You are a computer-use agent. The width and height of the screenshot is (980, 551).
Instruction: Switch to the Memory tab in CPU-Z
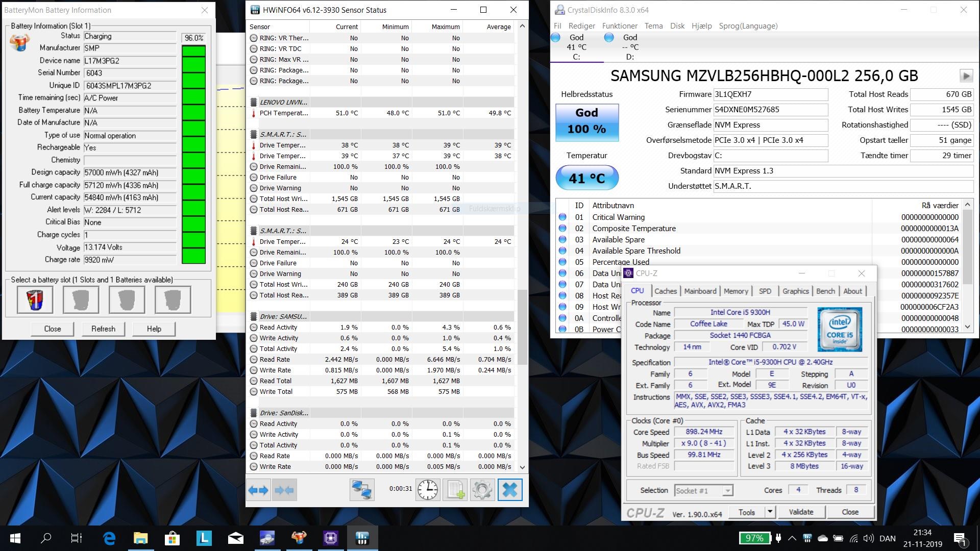click(x=736, y=291)
